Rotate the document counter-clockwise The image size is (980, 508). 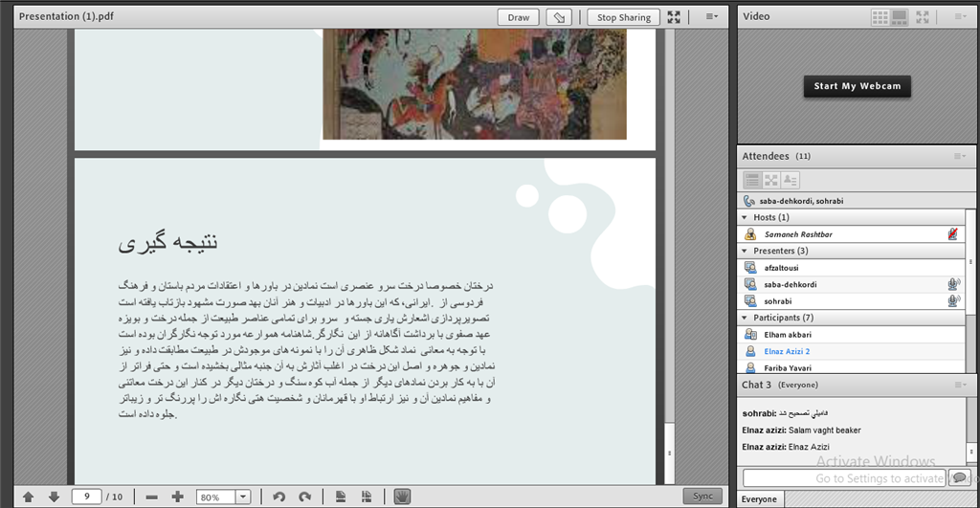[x=278, y=497]
